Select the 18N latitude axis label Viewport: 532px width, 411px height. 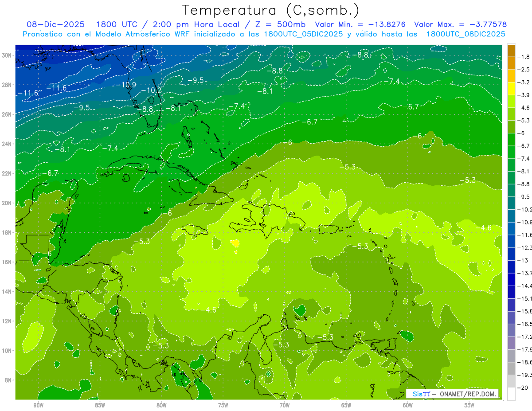[x=7, y=233]
